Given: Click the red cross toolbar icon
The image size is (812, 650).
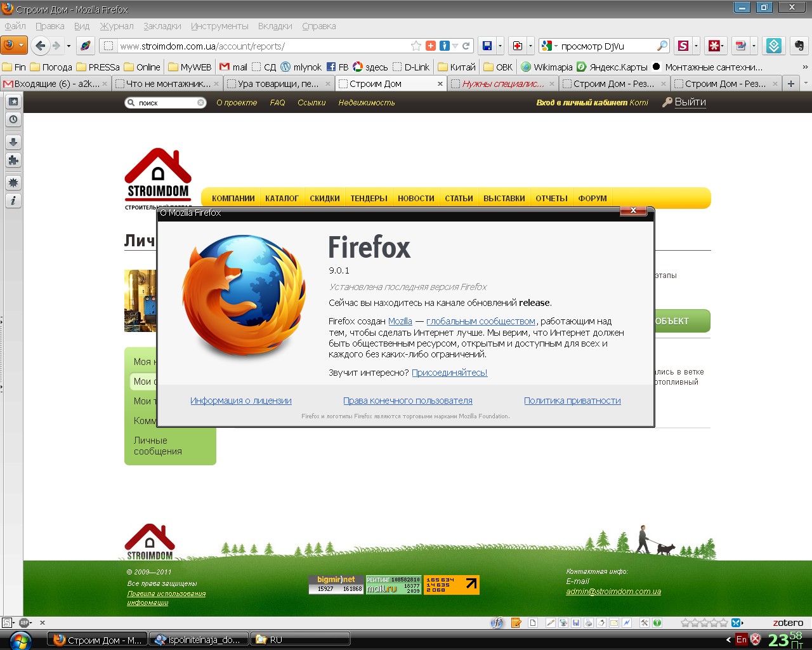Looking at the screenshot, I should click(518, 46).
